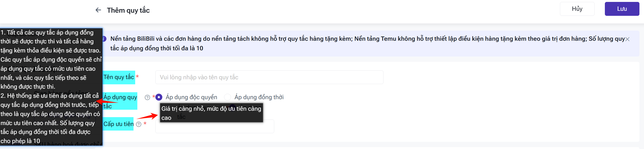Save the rule with the Lưu button
Screen dimensions: 644x149
pyautogui.click(x=622, y=9)
